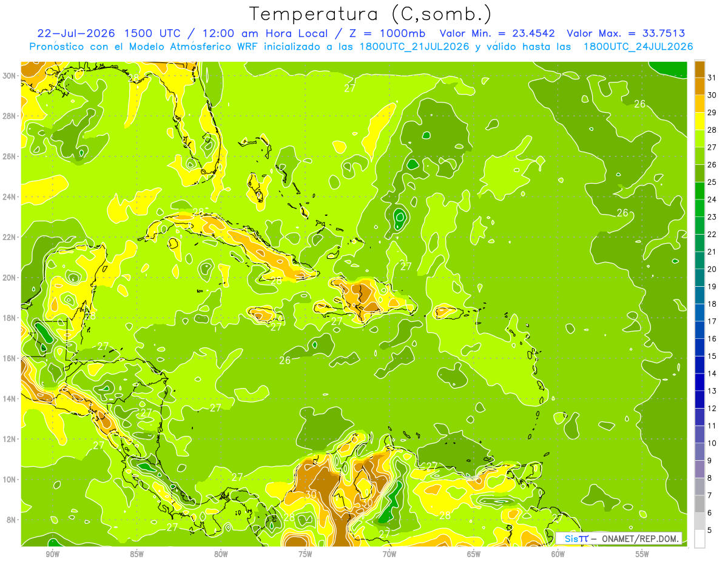Select "Valor Max. = 33.7513" text
This screenshot has height=562, width=728.
point(626,33)
